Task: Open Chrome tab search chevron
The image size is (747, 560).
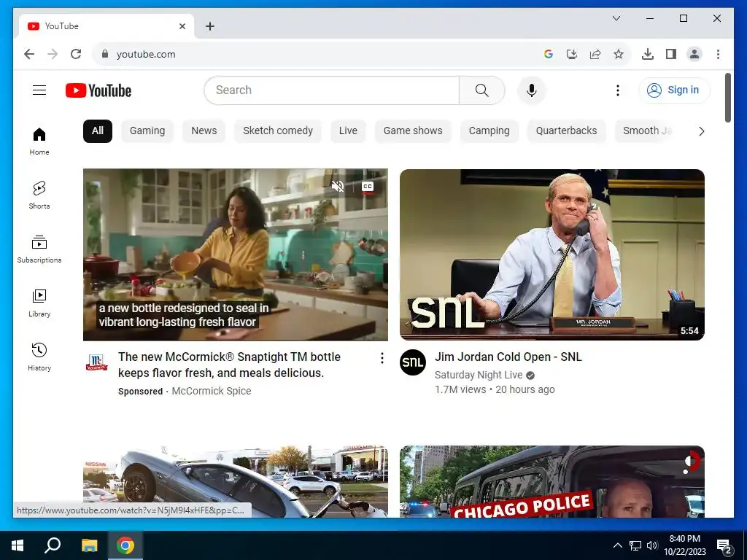Action: tap(616, 18)
